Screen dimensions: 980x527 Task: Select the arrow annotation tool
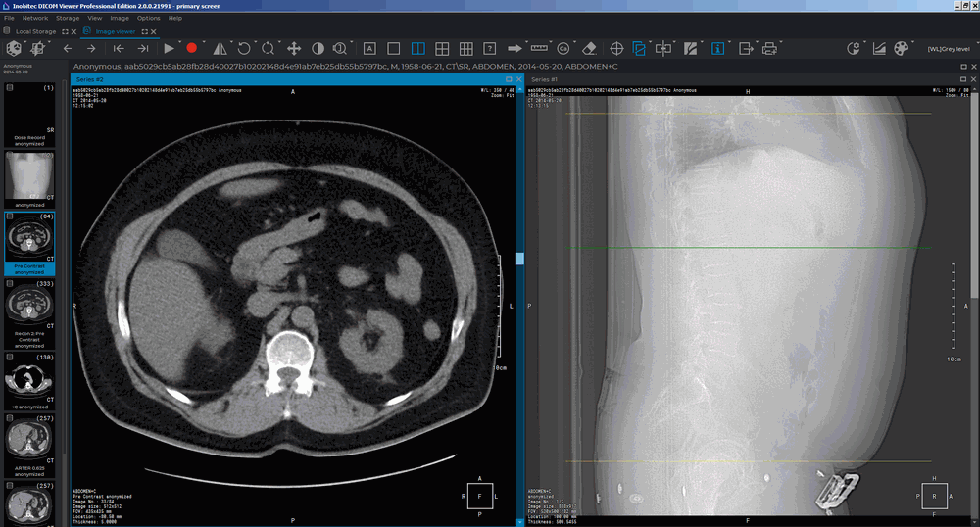(x=514, y=48)
